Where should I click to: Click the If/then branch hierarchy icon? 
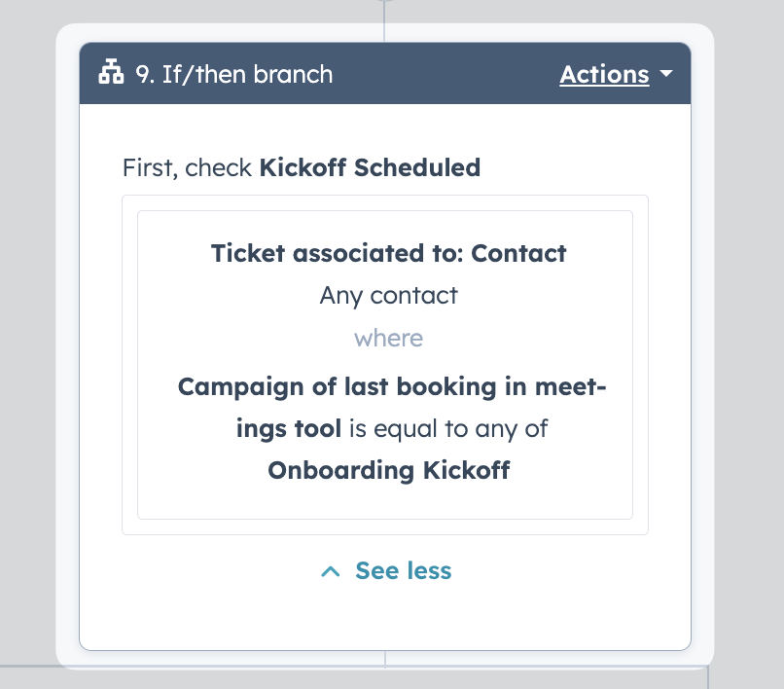pyautogui.click(x=111, y=72)
